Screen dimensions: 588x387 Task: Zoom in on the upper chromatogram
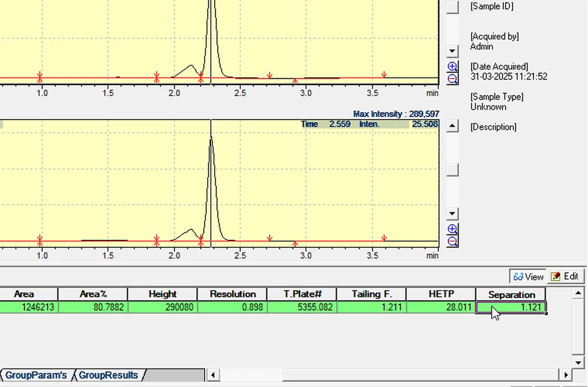tap(453, 67)
